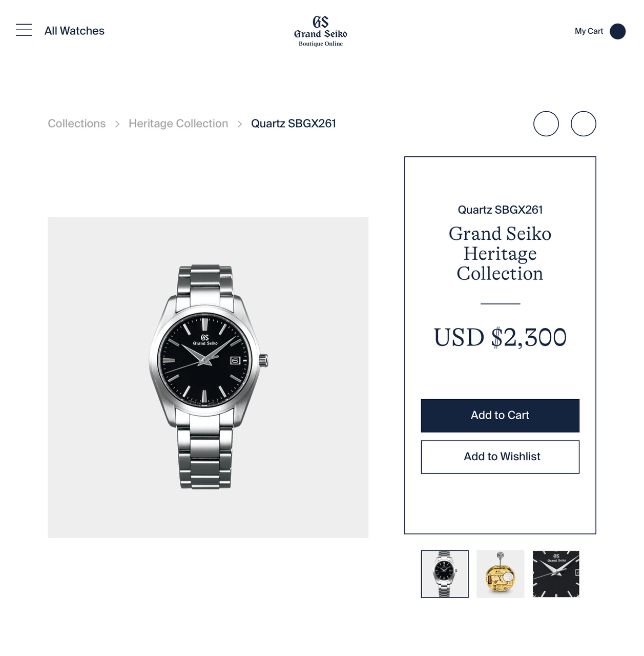This screenshot has width=644, height=656.
Task: Click the large main watch product image
Action: (208, 377)
